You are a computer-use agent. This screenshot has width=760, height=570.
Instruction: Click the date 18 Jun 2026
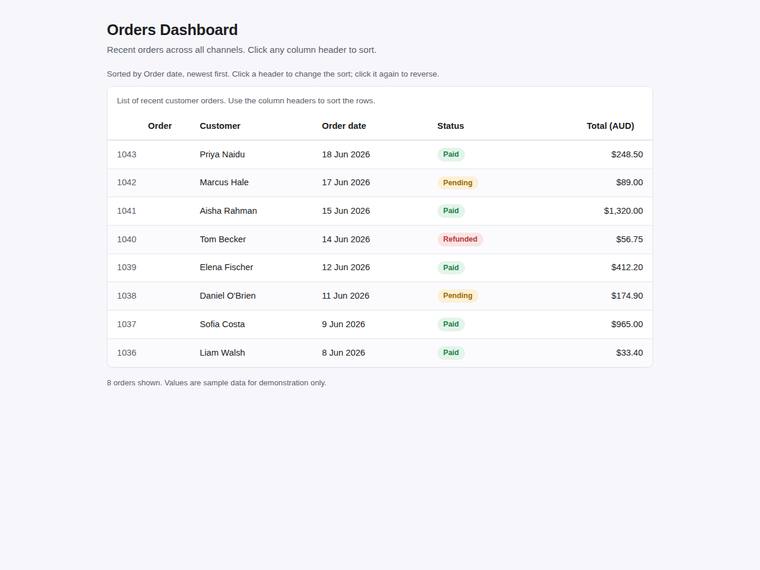(x=346, y=155)
